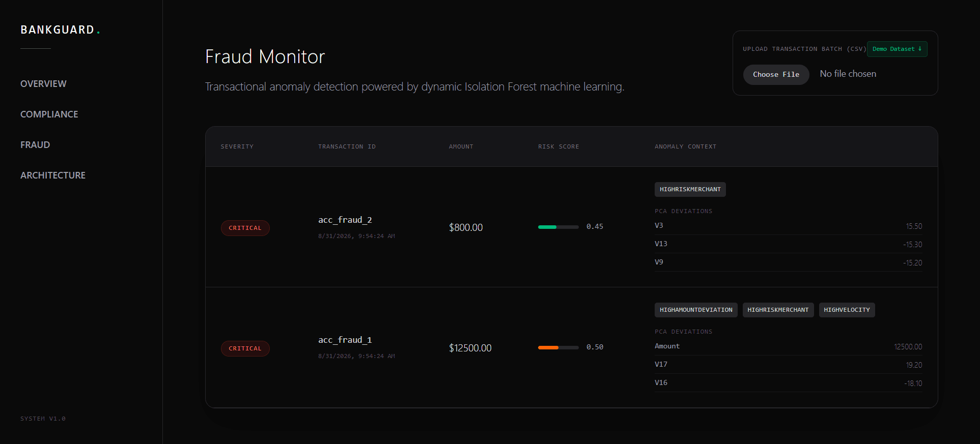Image resolution: width=980 pixels, height=444 pixels.
Task: Click Choose File to upload CSV
Action: [x=776, y=74]
